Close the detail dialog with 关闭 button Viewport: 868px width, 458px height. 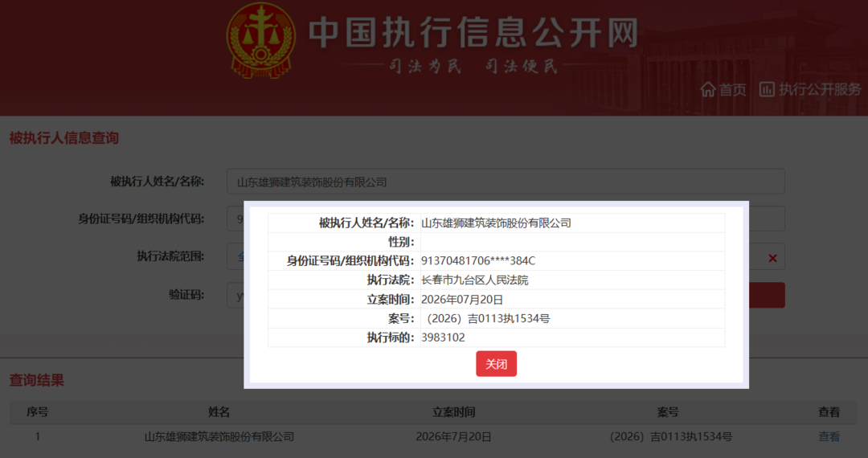pyautogui.click(x=496, y=363)
